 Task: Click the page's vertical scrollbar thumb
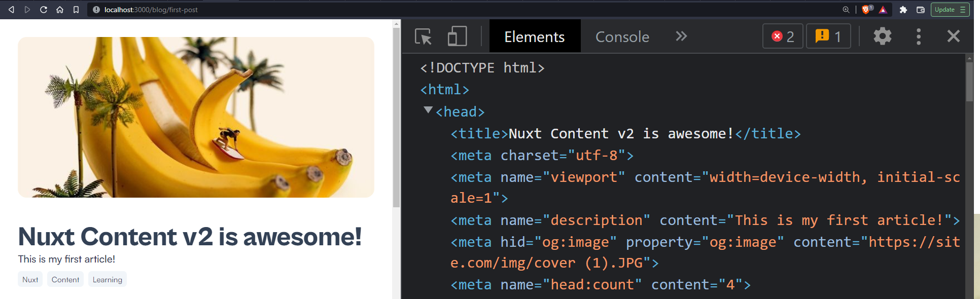coord(396,117)
